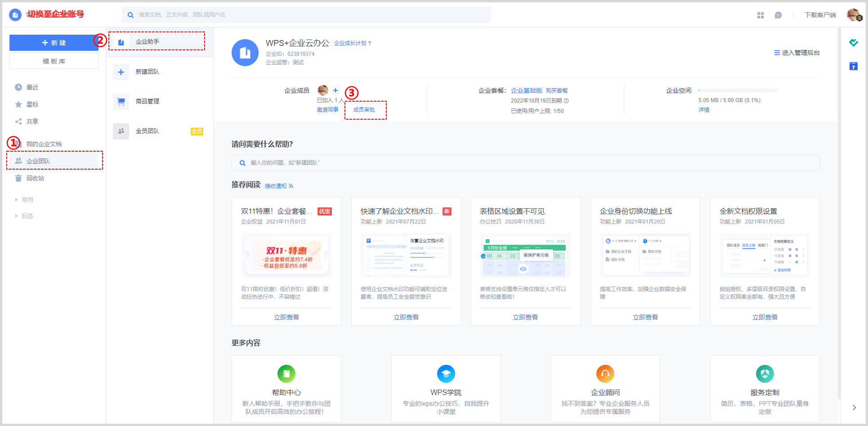
Task: Open 全员团队 from the team list
Action: [x=160, y=131]
